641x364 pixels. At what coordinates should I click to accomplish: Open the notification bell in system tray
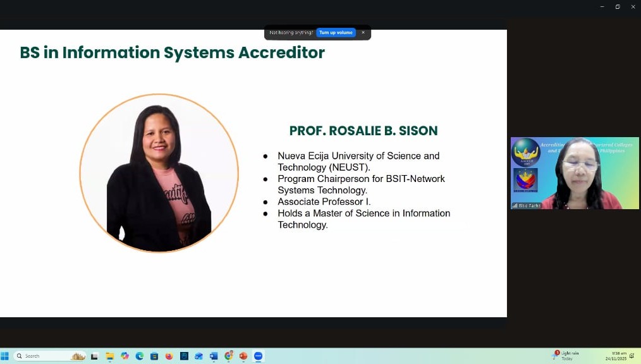coord(632,356)
